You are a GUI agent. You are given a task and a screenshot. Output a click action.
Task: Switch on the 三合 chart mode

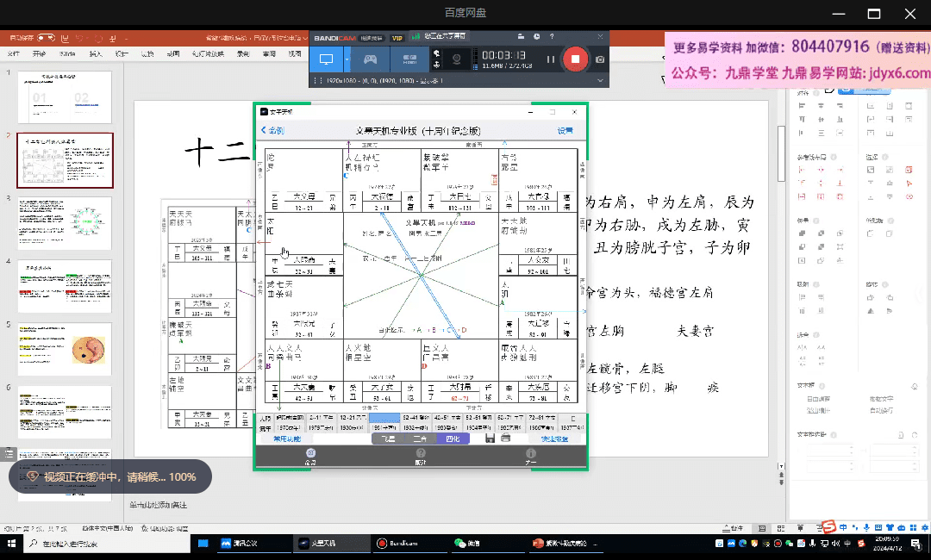[420, 439]
